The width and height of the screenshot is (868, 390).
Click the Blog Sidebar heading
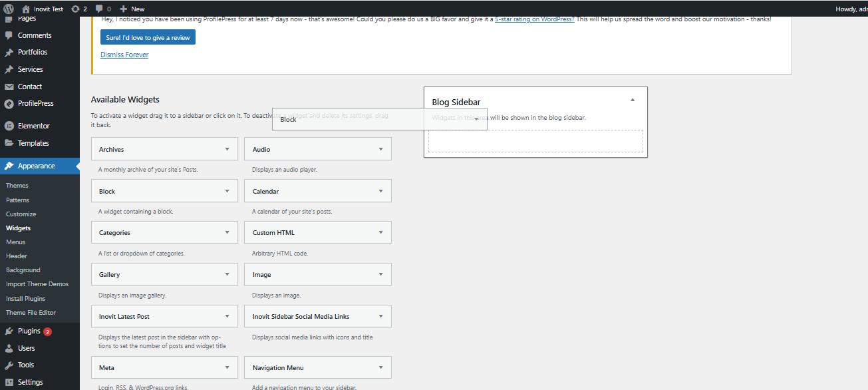tap(456, 102)
